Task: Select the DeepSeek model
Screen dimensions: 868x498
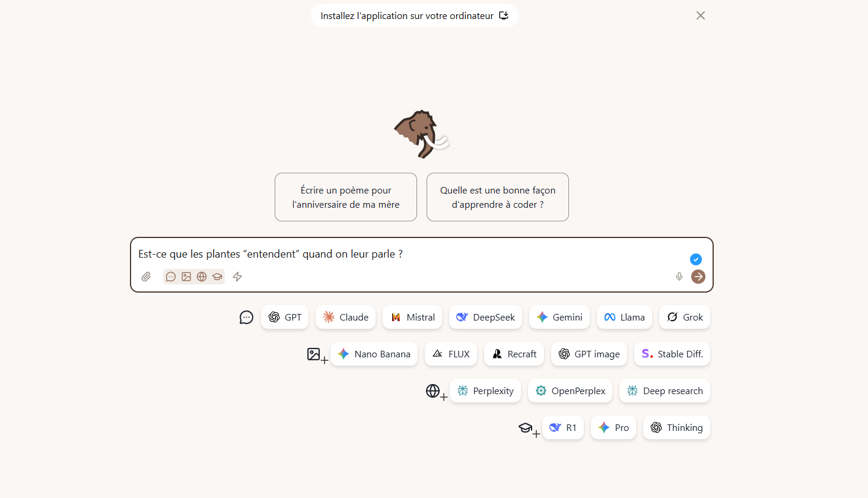Action: [485, 317]
